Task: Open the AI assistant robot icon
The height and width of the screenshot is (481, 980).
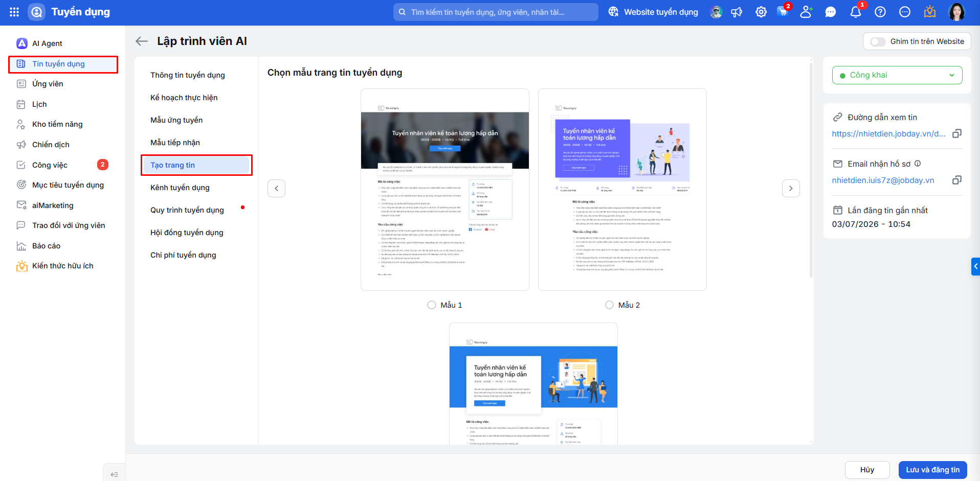Action: click(716, 12)
